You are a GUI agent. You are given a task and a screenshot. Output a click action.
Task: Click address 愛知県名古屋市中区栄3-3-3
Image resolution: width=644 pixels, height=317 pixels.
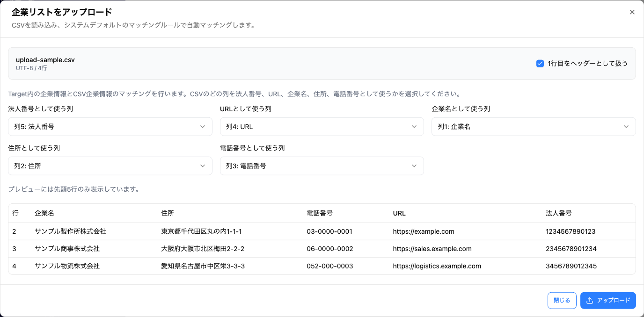(x=203, y=266)
